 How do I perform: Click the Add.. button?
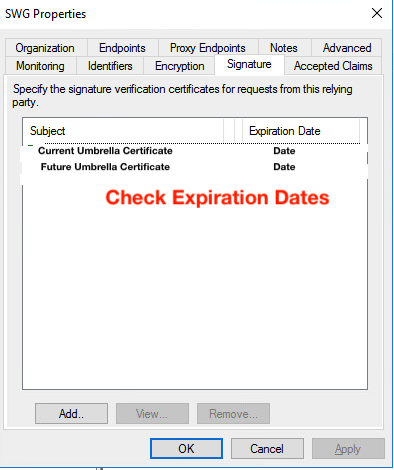pyautogui.click(x=71, y=414)
